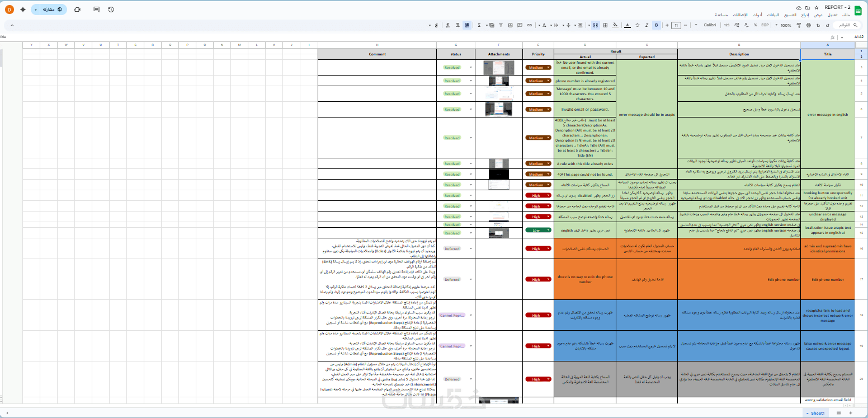Viewport: 868px width, 418px height.
Task: Insert a link using the toolbar
Action: [529, 25]
